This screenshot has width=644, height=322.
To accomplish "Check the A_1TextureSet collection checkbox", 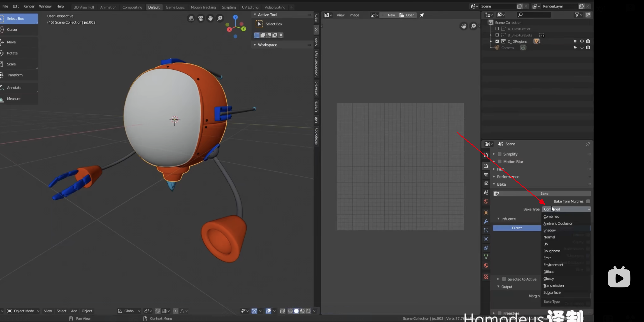I will [497, 29].
